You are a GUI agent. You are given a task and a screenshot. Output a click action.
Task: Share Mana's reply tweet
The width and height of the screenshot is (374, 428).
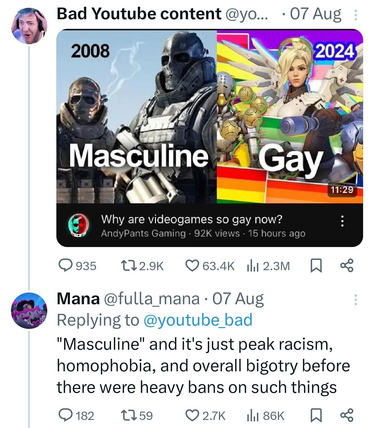(347, 415)
